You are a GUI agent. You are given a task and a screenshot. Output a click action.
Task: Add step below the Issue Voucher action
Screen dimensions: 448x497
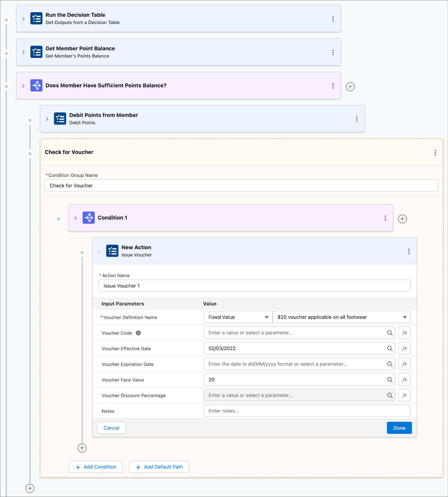coord(82,448)
